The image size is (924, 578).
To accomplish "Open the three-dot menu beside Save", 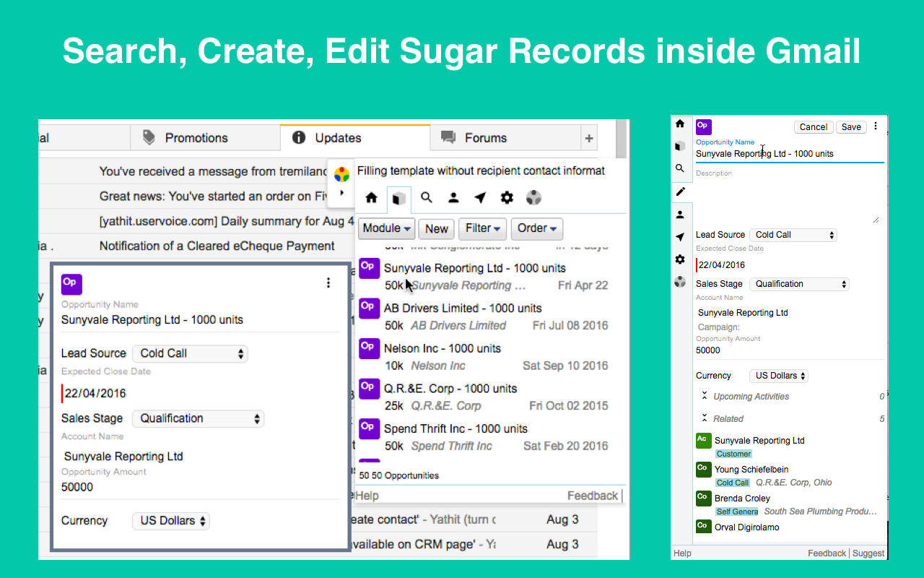I will coord(876,126).
